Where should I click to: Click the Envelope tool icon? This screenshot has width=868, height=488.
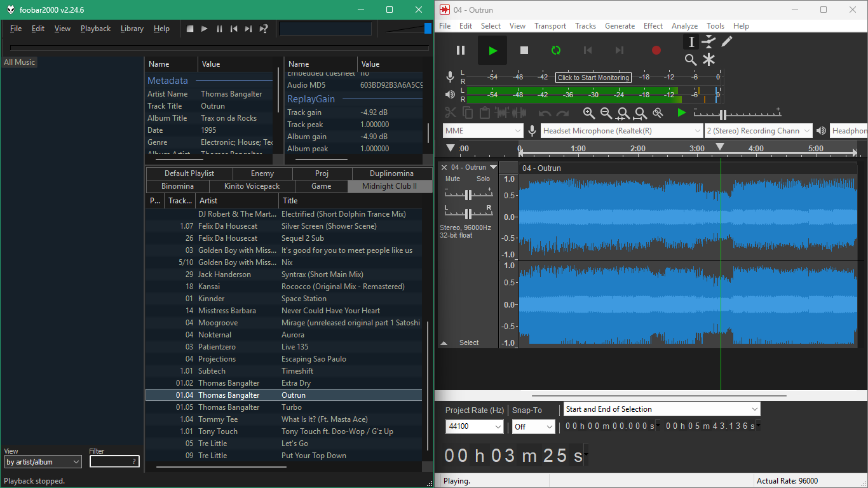tap(709, 41)
